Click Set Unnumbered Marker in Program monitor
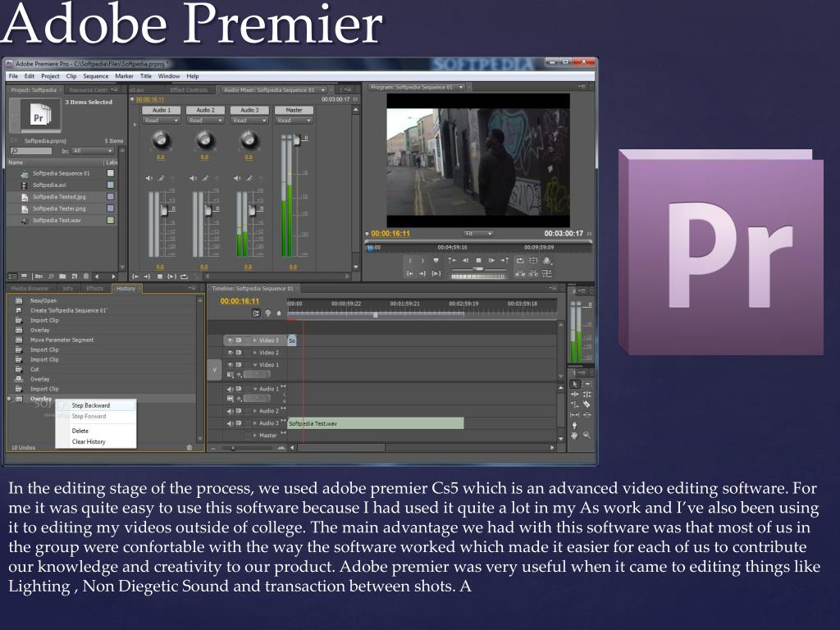Screen dimensions: 840x630 pos(436,260)
